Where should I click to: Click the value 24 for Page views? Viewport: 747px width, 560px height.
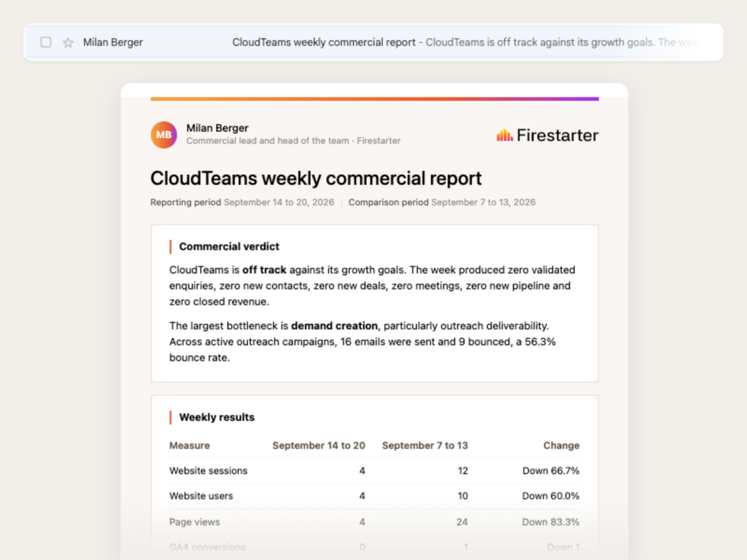coord(462,522)
